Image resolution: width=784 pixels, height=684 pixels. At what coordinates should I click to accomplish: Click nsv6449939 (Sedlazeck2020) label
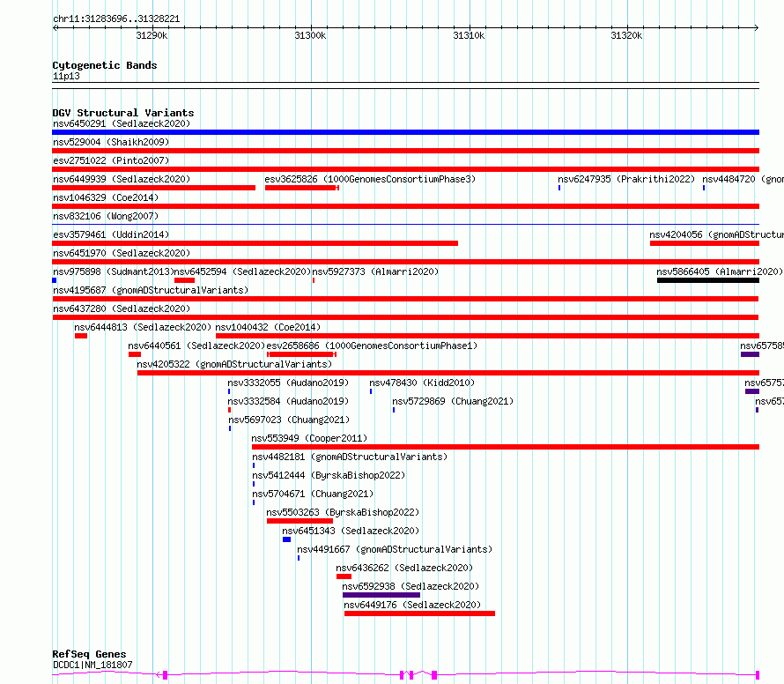coord(122,179)
